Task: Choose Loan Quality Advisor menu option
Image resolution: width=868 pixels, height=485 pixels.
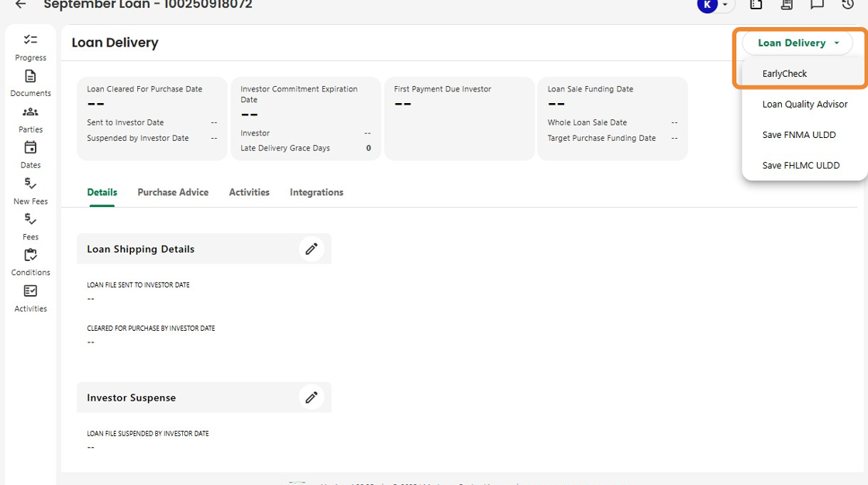Action: (x=804, y=105)
